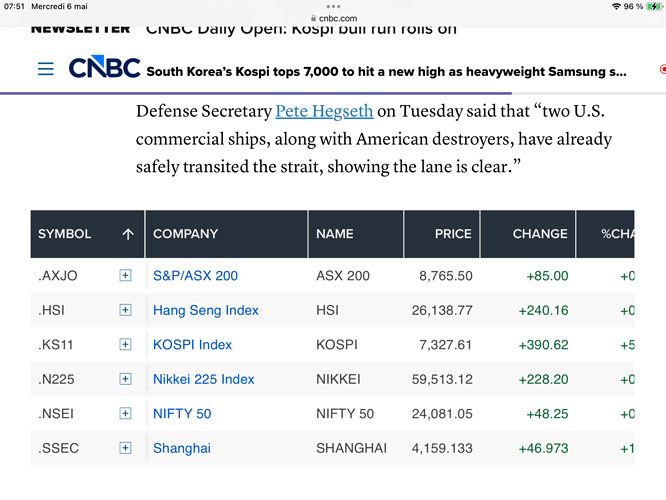Go to CNBC home via logo
This screenshot has width=666, height=500.
click(104, 67)
